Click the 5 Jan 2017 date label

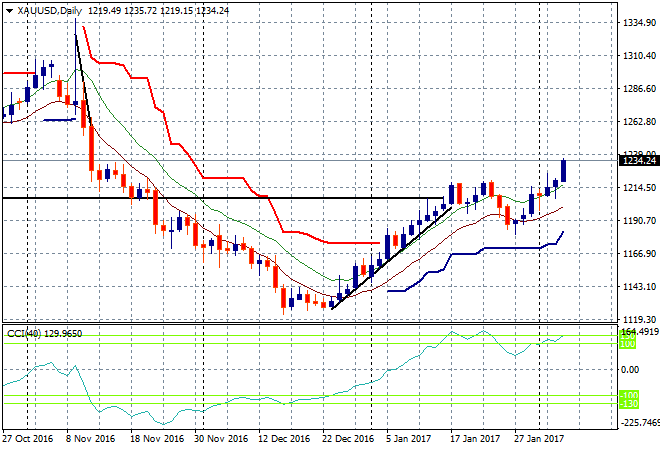point(408,439)
